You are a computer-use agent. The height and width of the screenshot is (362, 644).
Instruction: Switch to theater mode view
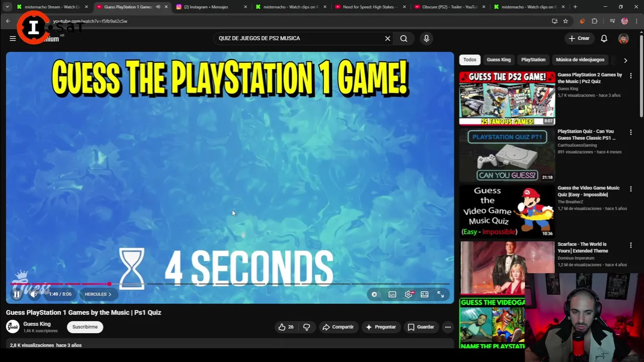point(425,295)
